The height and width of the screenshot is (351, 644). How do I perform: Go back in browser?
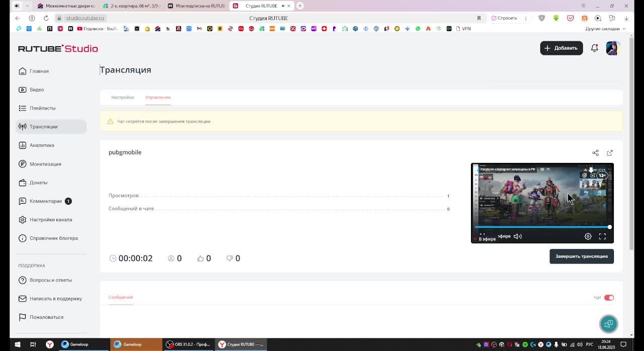click(x=18, y=18)
